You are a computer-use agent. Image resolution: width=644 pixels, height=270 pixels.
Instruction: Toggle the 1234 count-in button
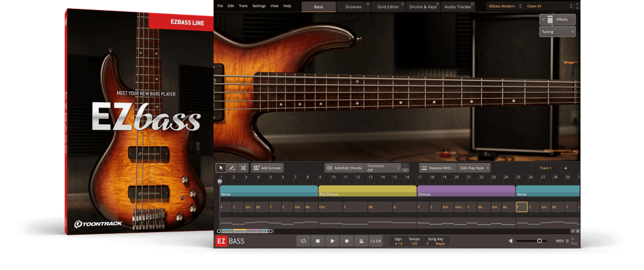click(x=375, y=241)
